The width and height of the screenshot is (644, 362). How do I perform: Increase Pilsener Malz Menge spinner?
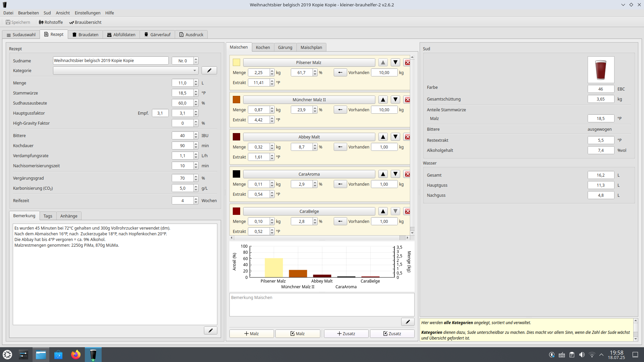[x=272, y=71]
